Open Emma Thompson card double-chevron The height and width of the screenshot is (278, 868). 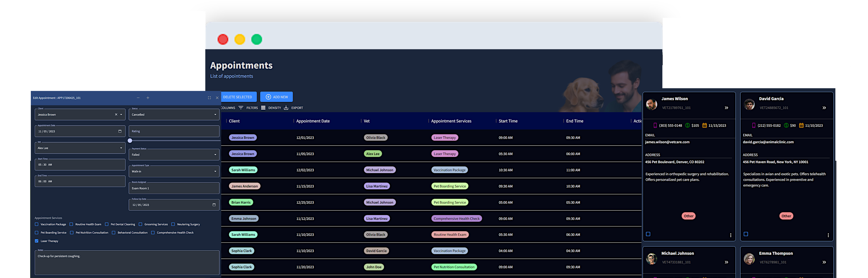click(824, 262)
